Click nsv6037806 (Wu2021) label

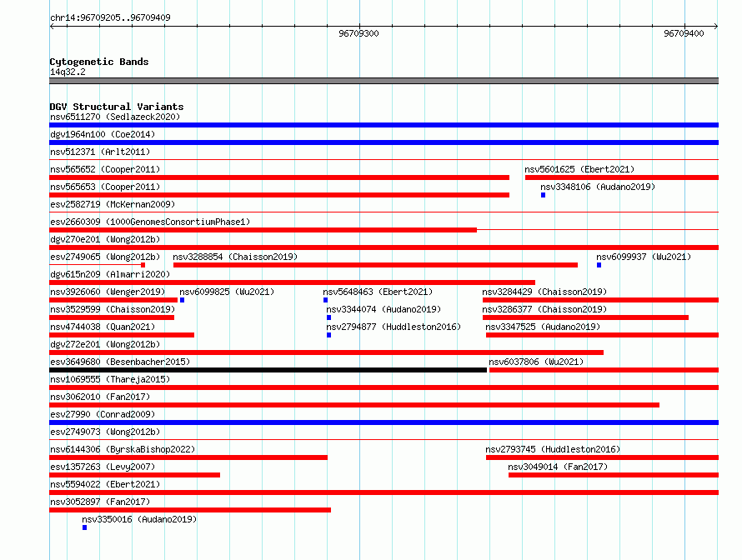point(536,362)
